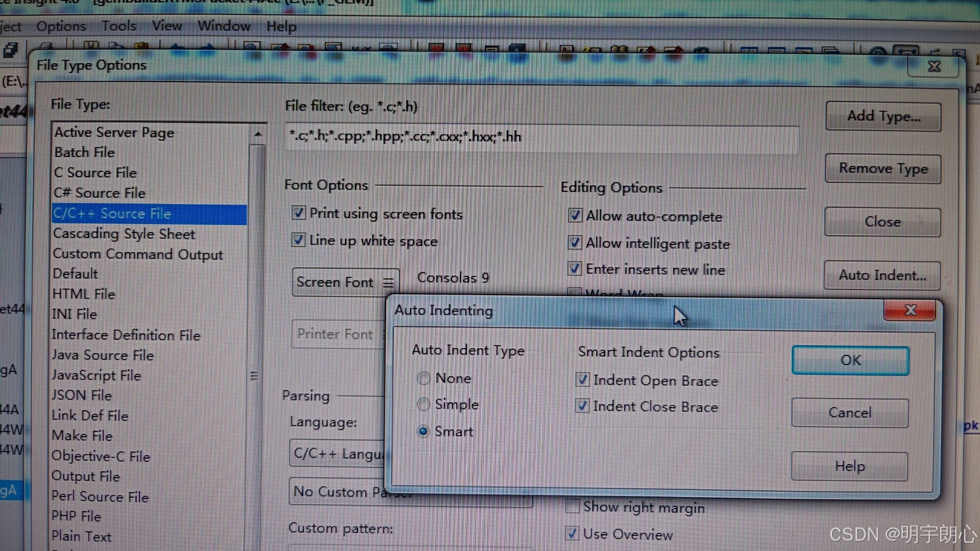Close the File Type Options window
Image resolution: width=980 pixels, height=551 pixels.
934,67
